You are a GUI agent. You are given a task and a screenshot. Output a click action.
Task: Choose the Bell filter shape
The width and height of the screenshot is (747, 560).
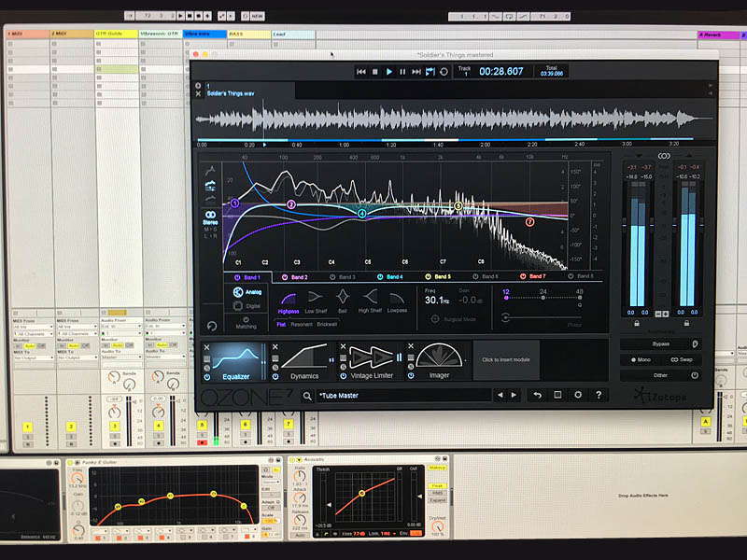pyautogui.click(x=342, y=302)
